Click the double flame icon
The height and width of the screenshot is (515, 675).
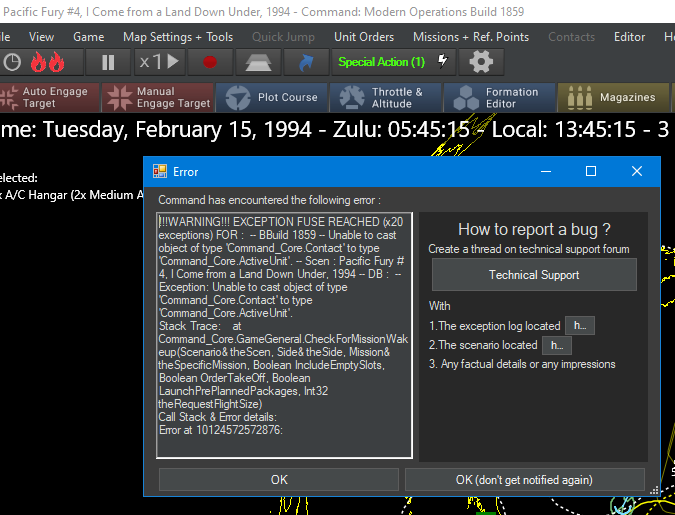pyautogui.click(x=47, y=62)
